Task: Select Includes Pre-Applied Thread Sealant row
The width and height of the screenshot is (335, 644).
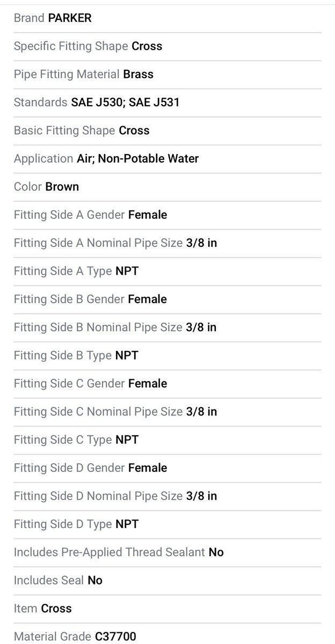Action: point(167,552)
